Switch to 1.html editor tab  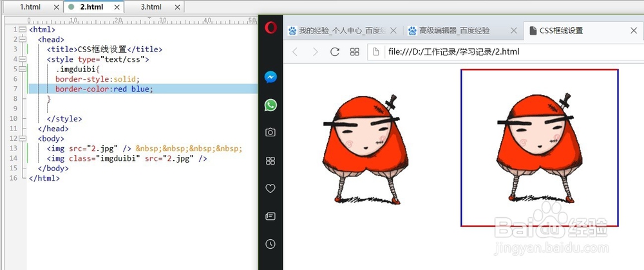point(30,7)
